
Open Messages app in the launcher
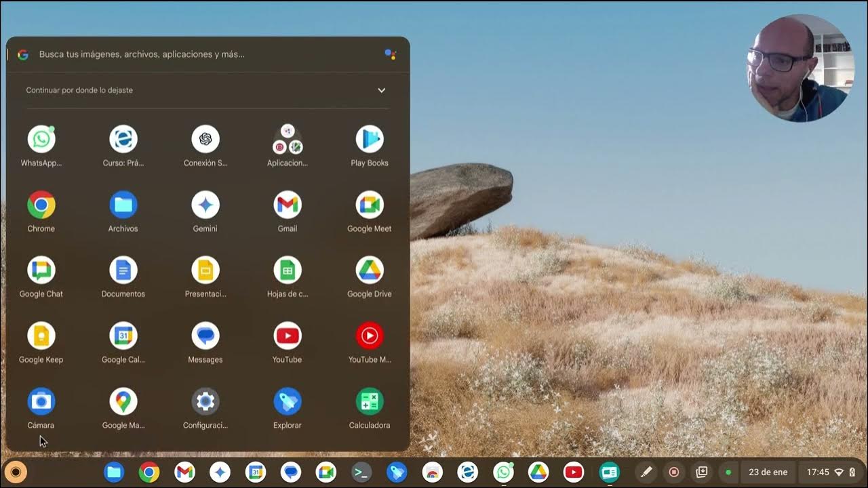click(205, 335)
